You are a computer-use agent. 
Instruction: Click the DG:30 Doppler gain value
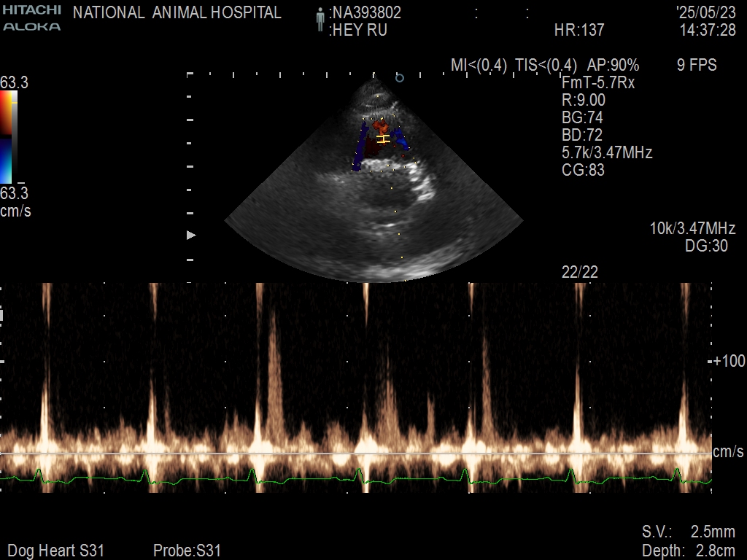(706, 246)
